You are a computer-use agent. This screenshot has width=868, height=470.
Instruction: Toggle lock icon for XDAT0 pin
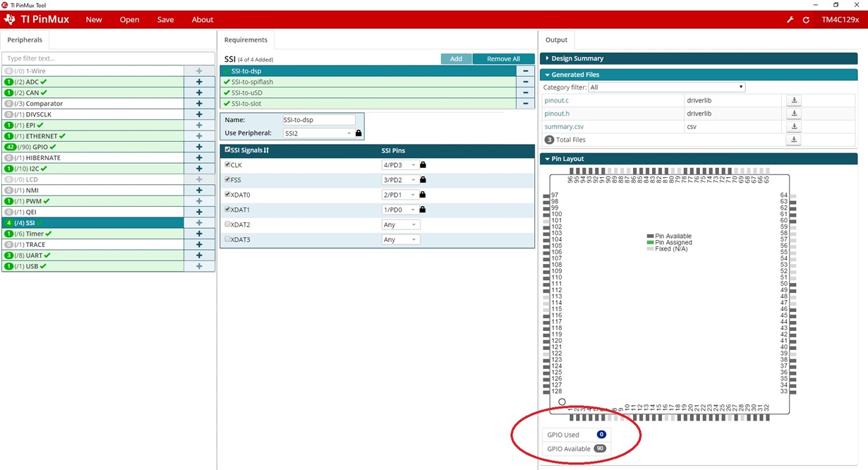[423, 195]
